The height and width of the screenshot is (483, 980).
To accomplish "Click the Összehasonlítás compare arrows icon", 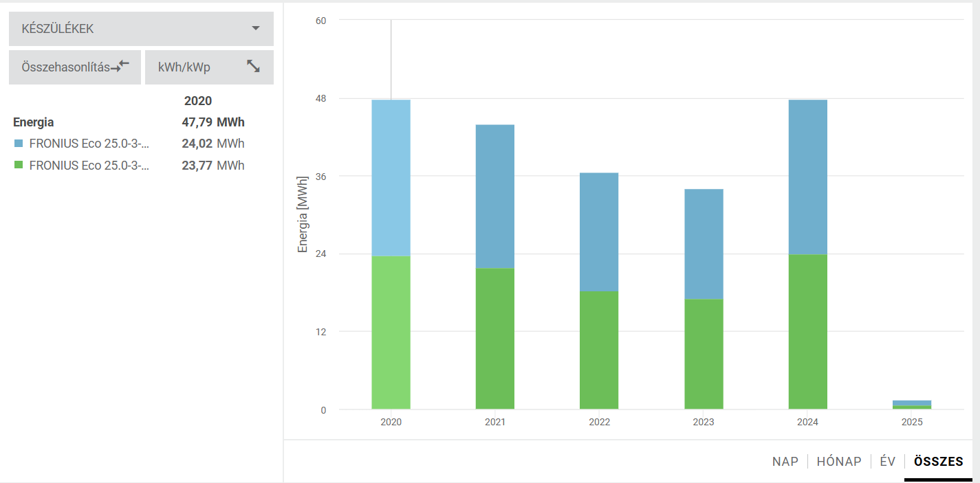I will coord(121,67).
